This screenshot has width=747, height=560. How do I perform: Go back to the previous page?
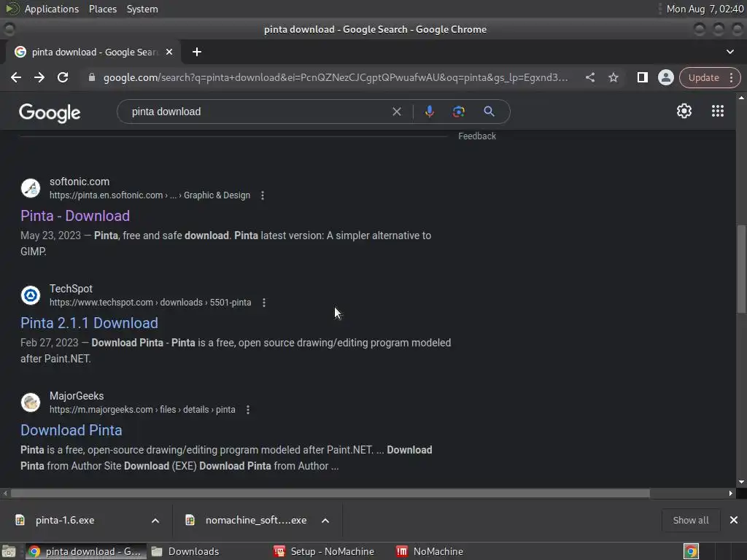point(16,77)
